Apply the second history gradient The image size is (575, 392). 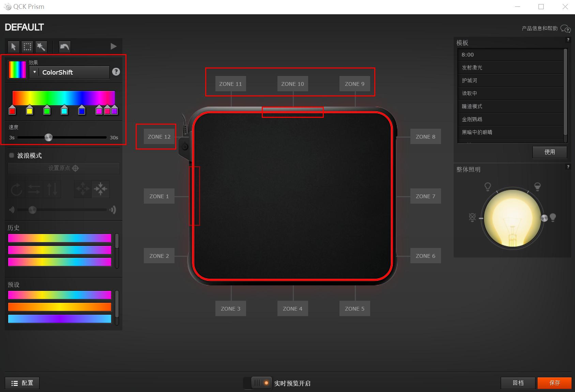pyautogui.click(x=60, y=250)
